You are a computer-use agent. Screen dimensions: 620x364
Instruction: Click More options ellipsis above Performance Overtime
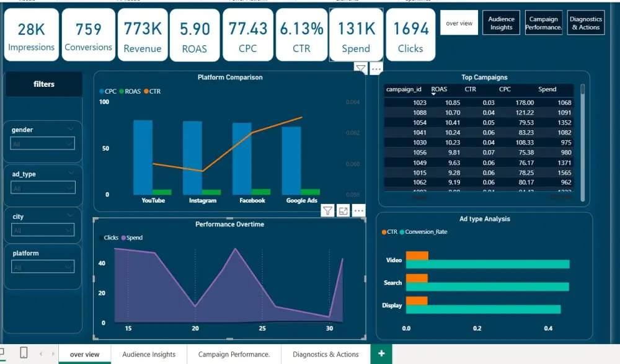[359, 211]
